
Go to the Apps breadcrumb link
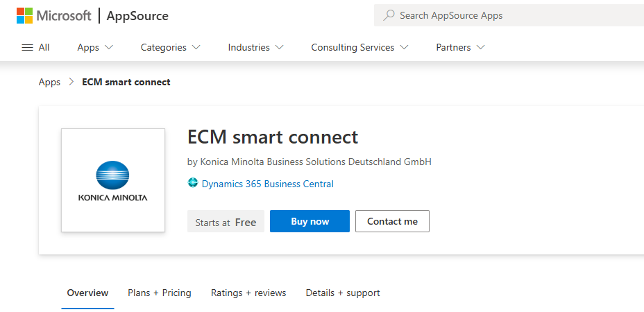(49, 82)
